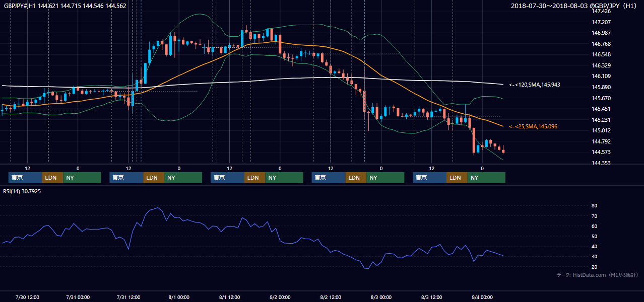Image resolution: width=644 pixels, height=302 pixels.
Task: Click price axis label 146.768
Action: [601, 44]
